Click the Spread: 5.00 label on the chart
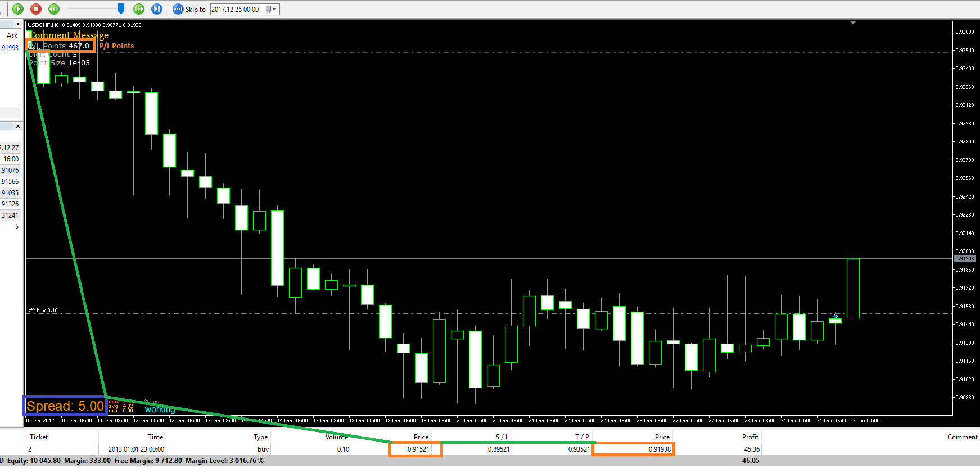The image size is (980, 472). [65, 406]
